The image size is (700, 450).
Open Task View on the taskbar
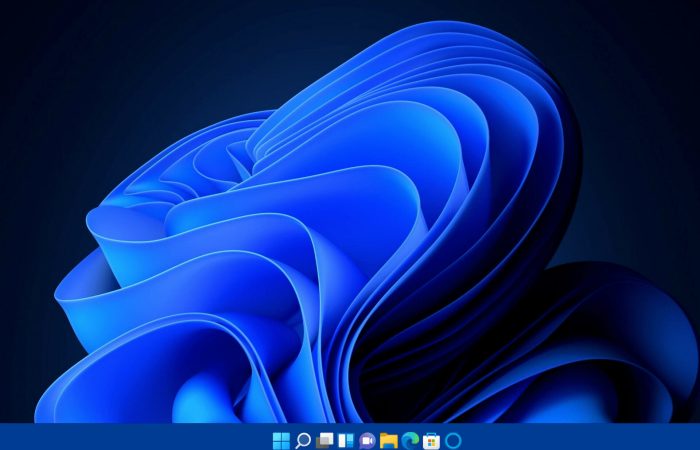(325, 441)
